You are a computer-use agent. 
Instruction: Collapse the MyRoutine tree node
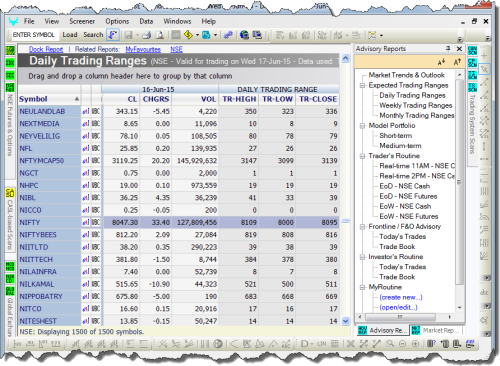[x=362, y=287]
